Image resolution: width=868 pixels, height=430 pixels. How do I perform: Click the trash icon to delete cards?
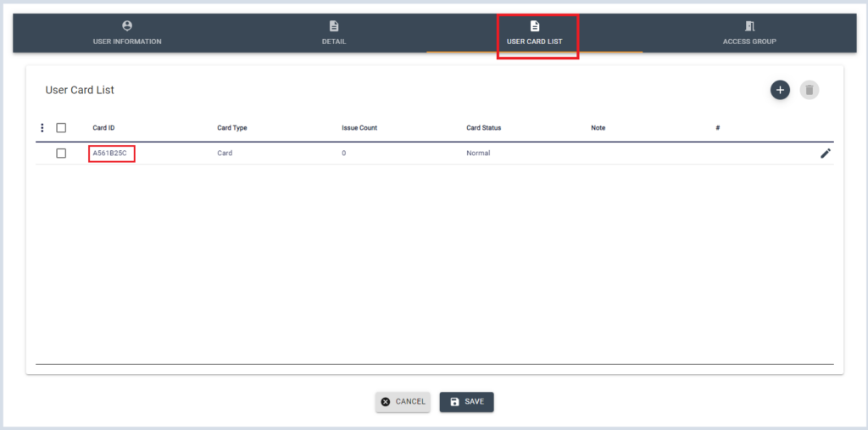point(810,90)
